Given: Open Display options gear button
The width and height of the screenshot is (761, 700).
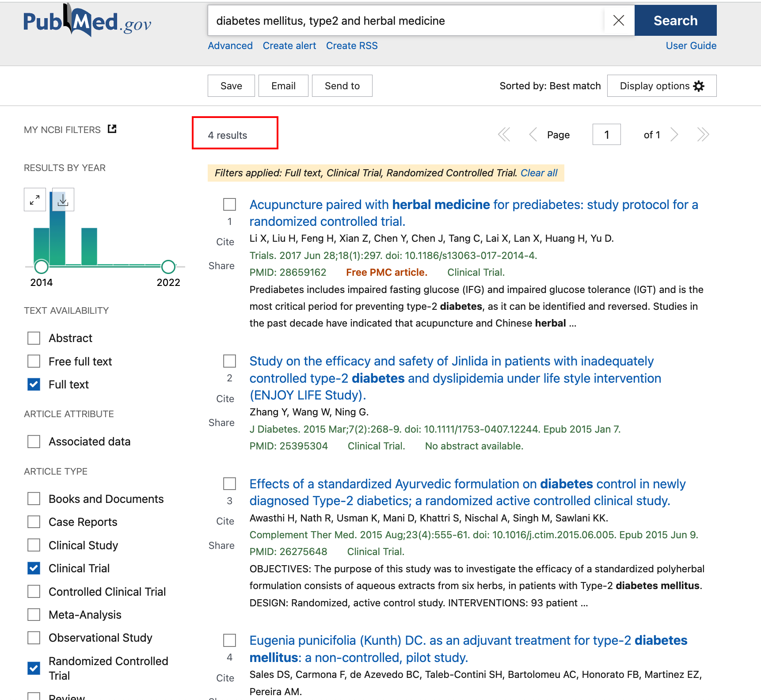Looking at the screenshot, I should 662,86.
